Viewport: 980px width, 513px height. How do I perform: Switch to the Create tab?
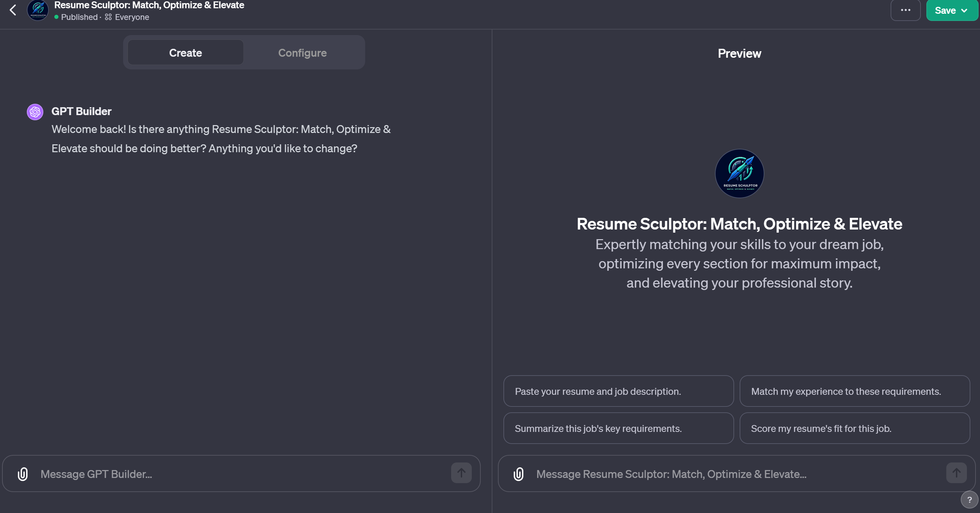[185, 53]
